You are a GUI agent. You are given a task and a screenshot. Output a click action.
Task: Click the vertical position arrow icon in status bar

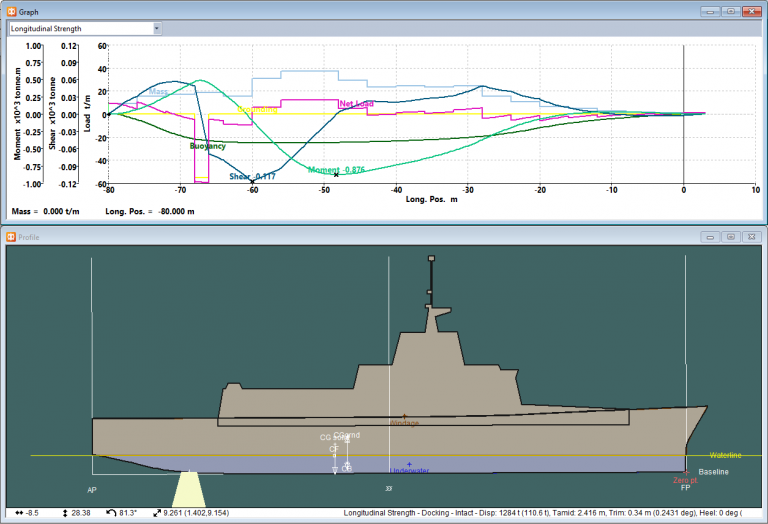tap(64, 513)
